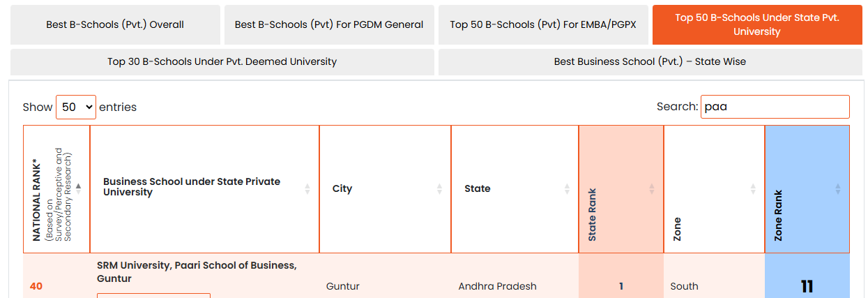The height and width of the screenshot is (298, 868).
Task: Click the City column sort arrows
Action: [x=439, y=188]
